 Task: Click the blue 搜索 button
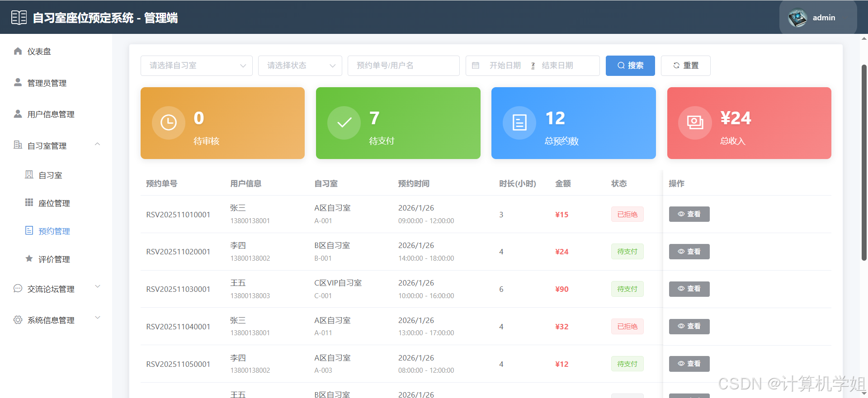[x=630, y=66]
